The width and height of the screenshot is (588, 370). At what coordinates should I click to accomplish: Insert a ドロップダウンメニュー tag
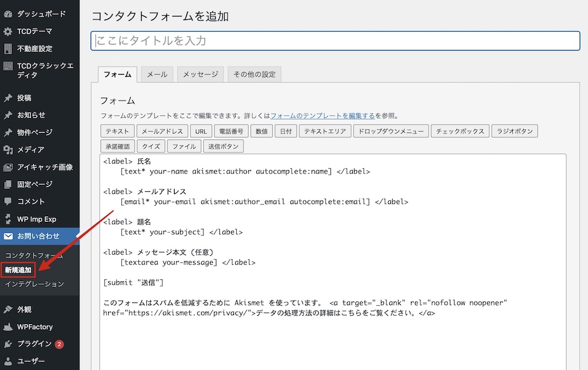(x=391, y=131)
